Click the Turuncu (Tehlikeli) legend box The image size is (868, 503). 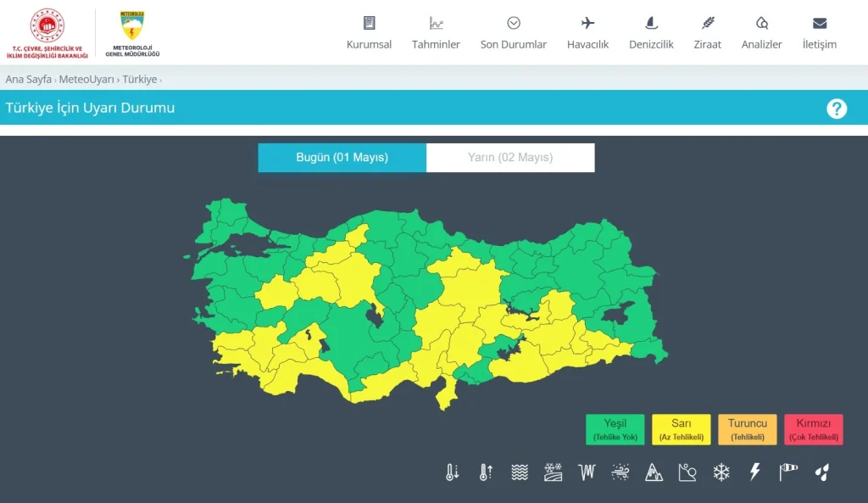[748, 429]
